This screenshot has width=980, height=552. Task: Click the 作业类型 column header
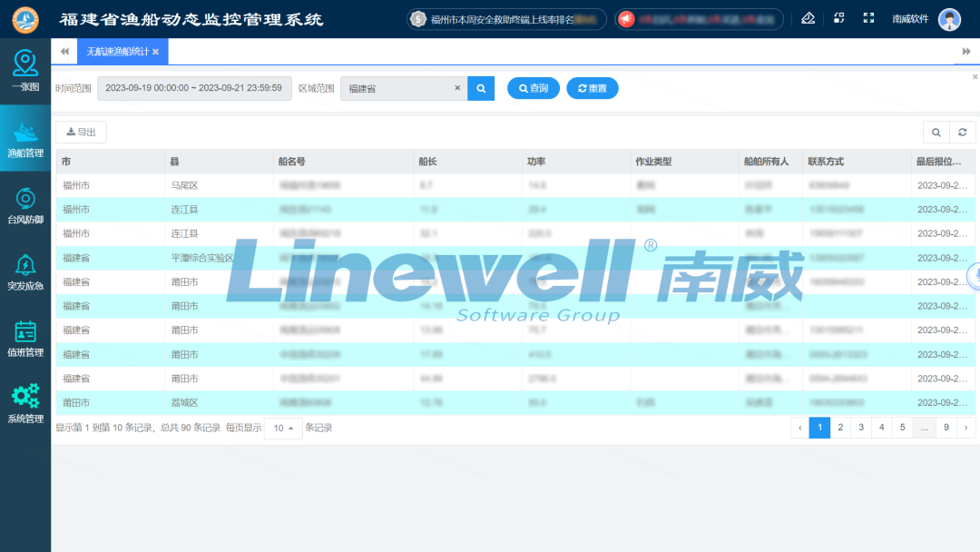coord(684,162)
